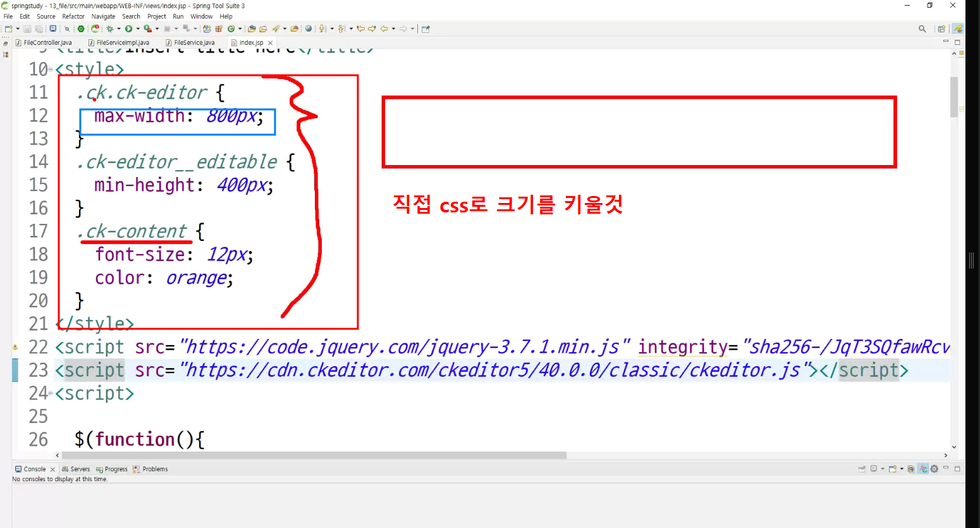This screenshot has height=528, width=980.
Task: Close the index.jsp editor tab
Action: click(271, 43)
